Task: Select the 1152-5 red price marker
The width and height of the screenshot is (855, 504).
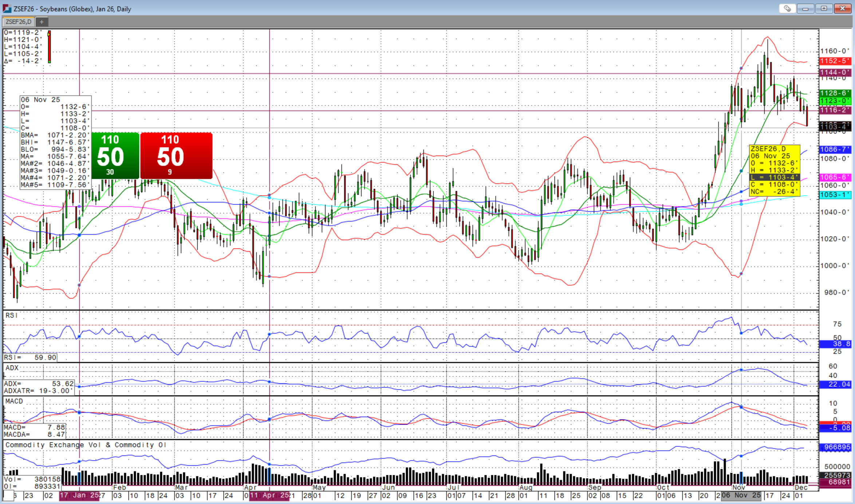Action: click(x=835, y=61)
